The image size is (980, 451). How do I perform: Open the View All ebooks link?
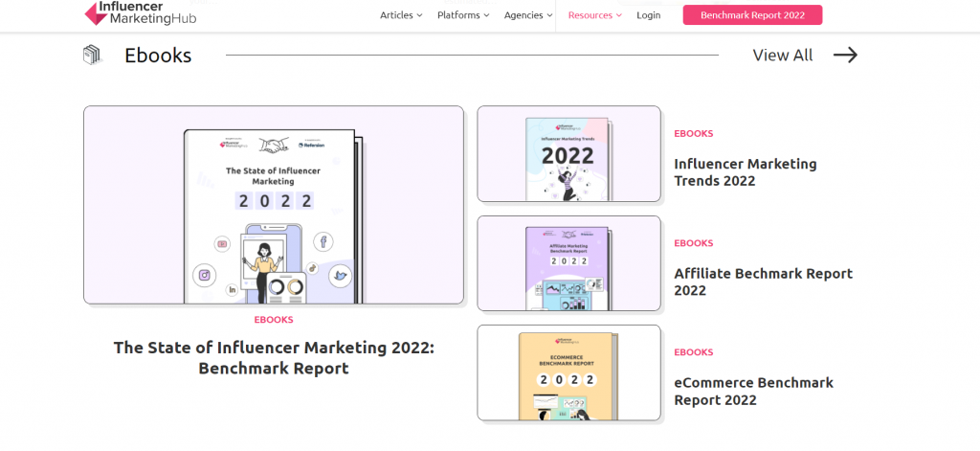tap(783, 55)
